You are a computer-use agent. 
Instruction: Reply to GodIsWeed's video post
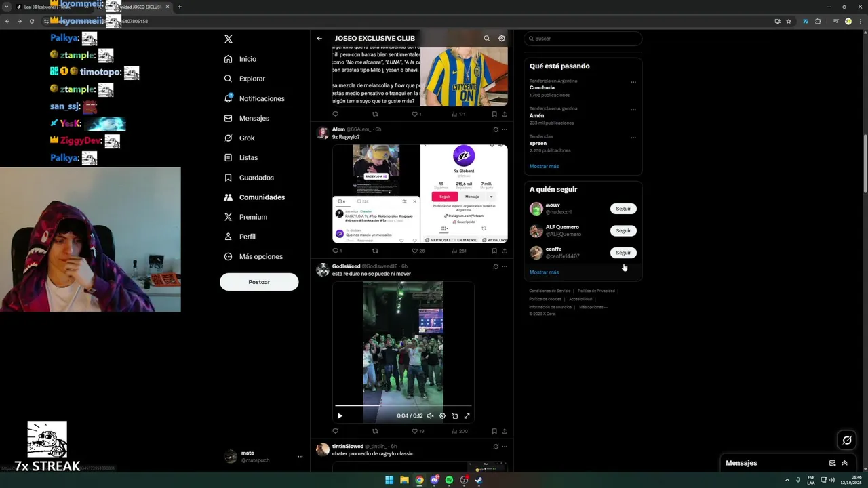coord(335,431)
